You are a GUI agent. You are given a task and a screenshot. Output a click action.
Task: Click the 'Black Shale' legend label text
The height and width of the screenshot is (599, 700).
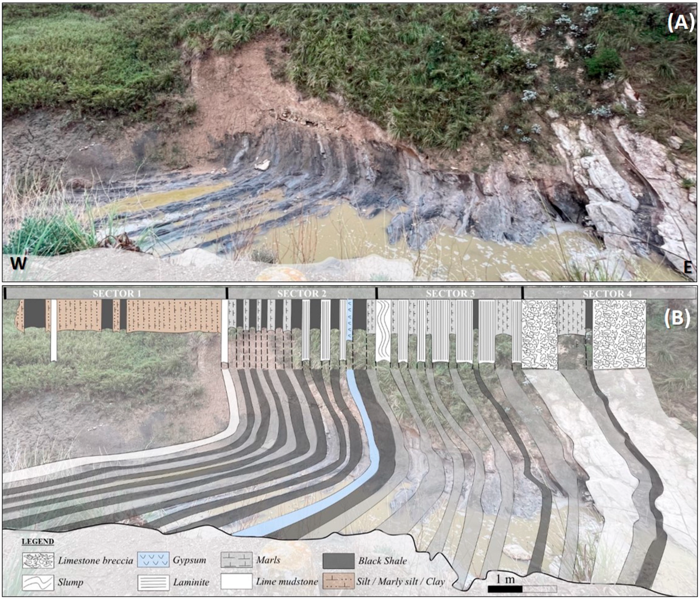382,561
